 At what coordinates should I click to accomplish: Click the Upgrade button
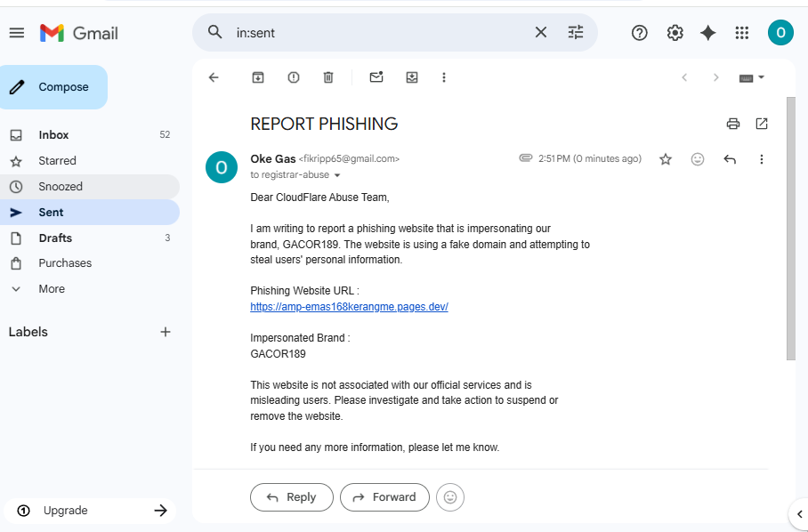(x=90, y=511)
